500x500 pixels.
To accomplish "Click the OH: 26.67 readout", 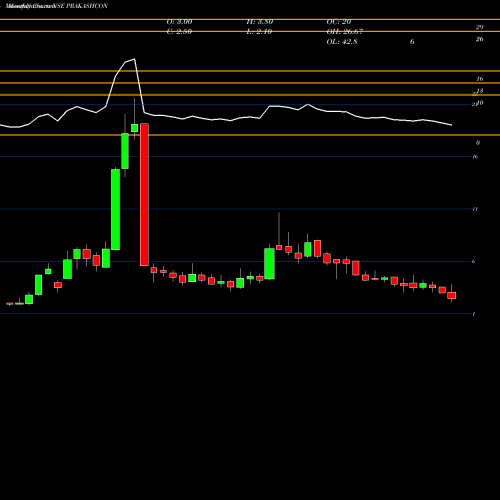I will (x=345, y=32).
